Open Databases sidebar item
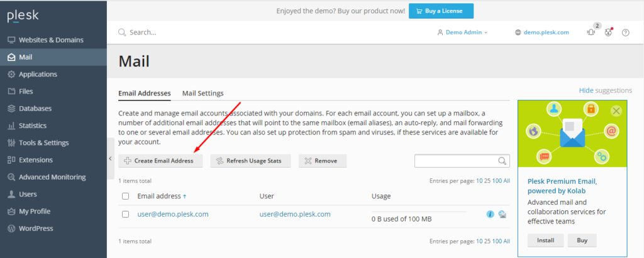644x258 pixels. (x=53, y=109)
